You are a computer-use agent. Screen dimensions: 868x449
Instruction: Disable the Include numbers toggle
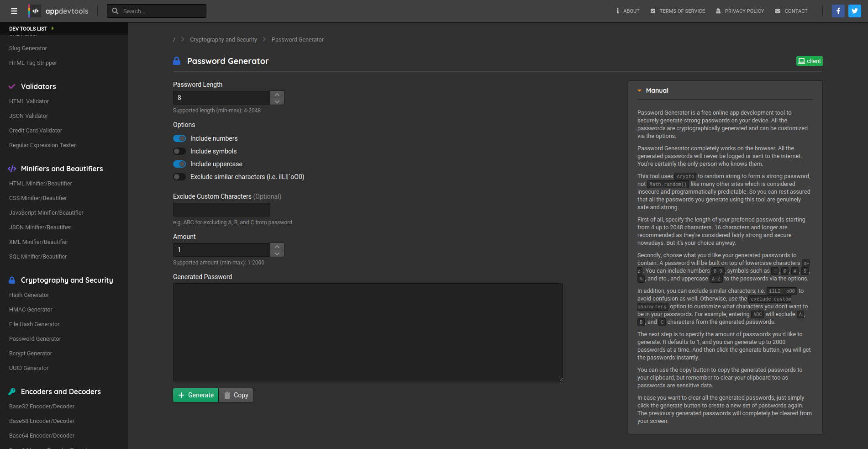point(179,138)
